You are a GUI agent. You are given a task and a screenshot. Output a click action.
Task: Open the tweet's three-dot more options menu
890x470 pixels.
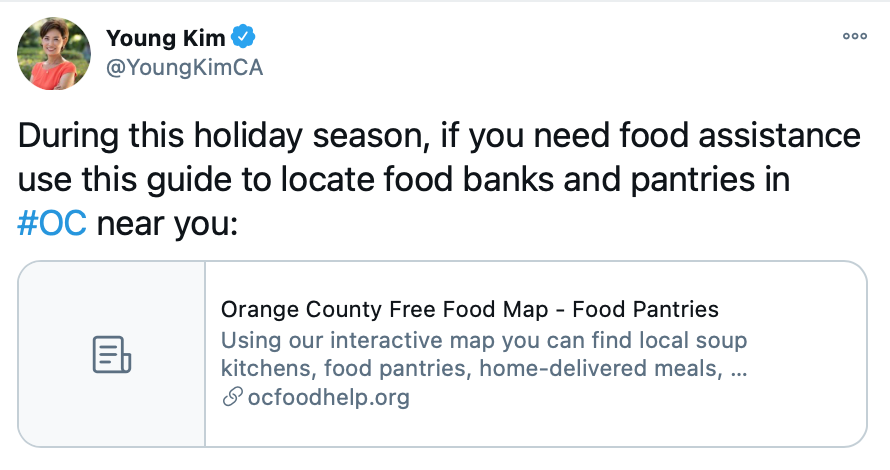(x=855, y=36)
